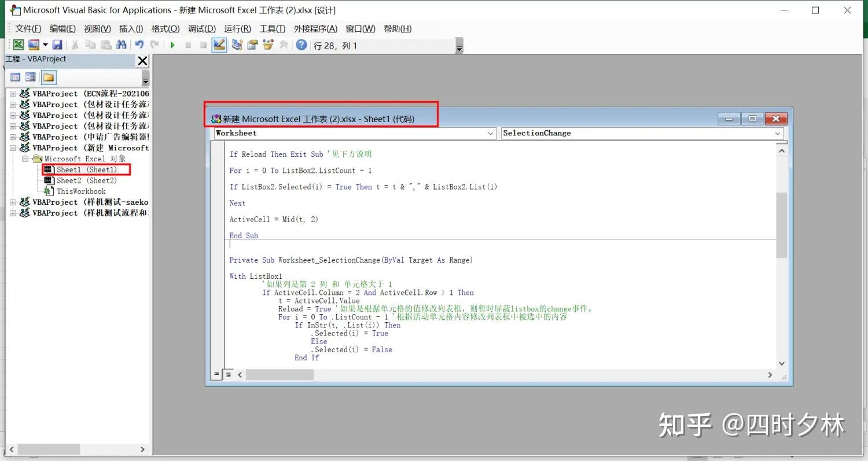This screenshot has height=461, width=868.
Task: Expand VBAProject (样机测试-saeko node
Action: click(13, 202)
